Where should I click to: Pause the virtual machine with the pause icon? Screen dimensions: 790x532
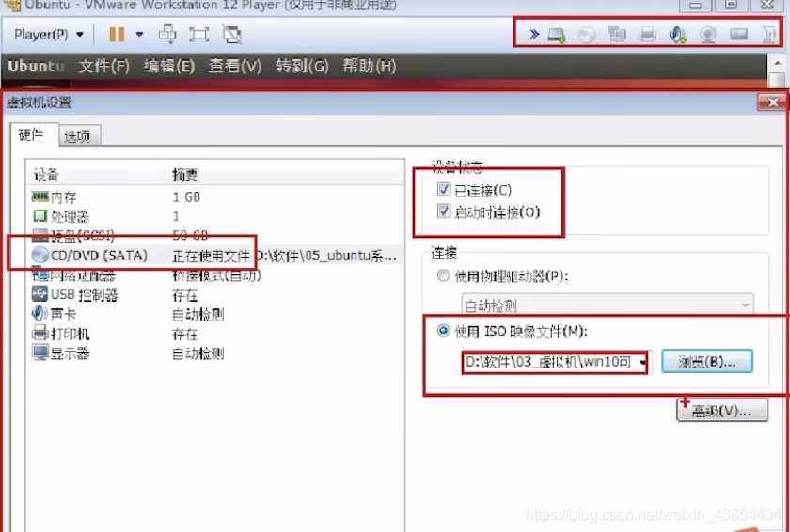pyautogui.click(x=117, y=35)
